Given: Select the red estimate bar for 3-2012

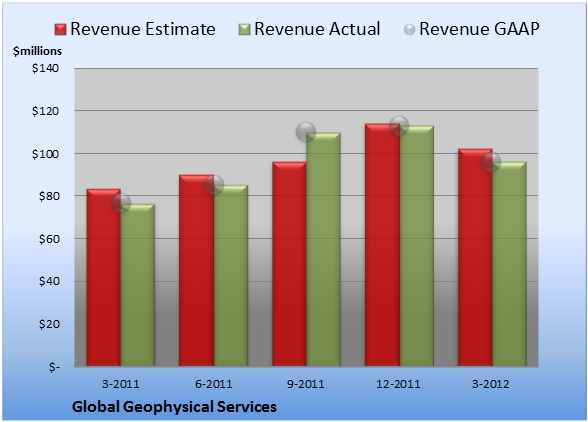Looking at the screenshot, I should (x=475, y=258).
